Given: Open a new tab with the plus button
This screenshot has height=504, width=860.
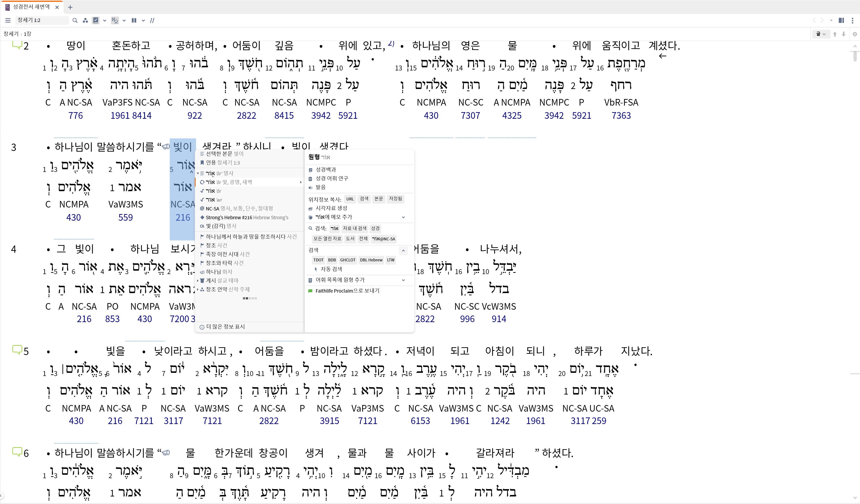Looking at the screenshot, I should [70, 7].
